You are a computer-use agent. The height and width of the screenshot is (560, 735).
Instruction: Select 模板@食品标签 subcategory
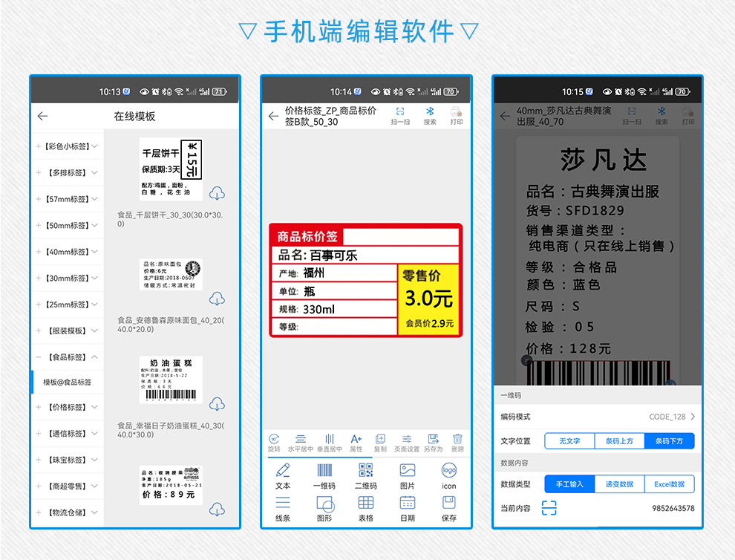pyautogui.click(x=68, y=382)
